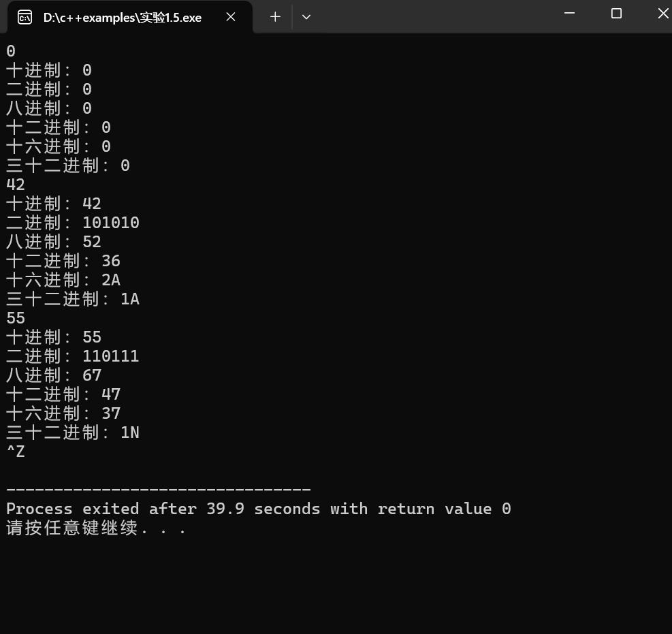672x634 pixels.
Task: Click the '八进制: 67' output line
Action: pyautogui.click(x=54, y=375)
